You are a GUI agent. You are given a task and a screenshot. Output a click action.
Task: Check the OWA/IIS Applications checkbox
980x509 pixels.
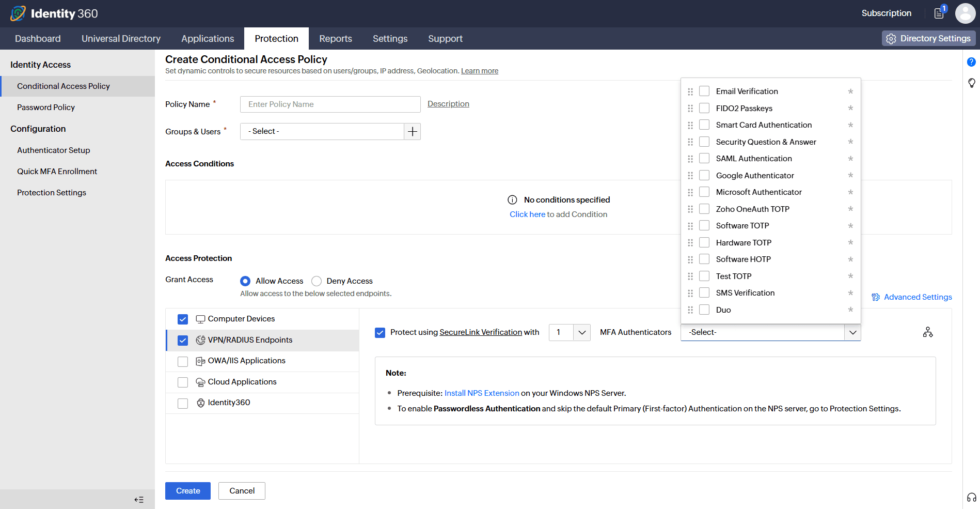pos(183,361)
